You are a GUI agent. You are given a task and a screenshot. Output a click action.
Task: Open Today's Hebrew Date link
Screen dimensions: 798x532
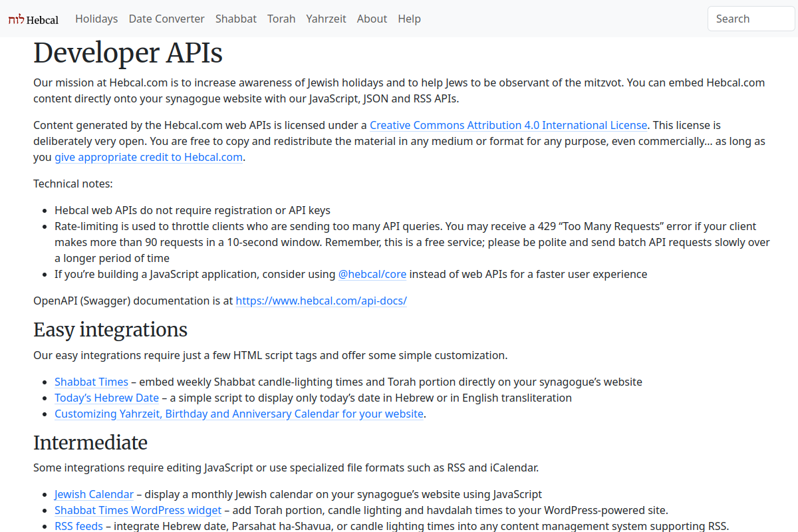[x=106, y=398]
